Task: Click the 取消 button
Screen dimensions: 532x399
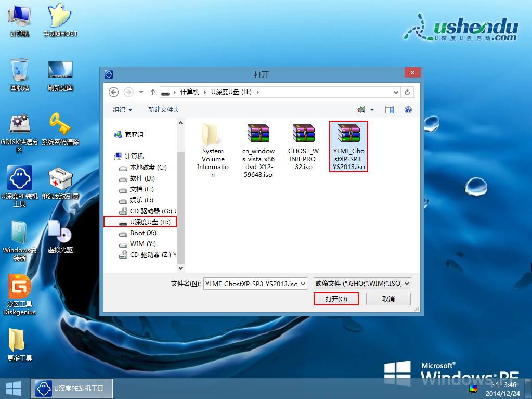Action: click(388, 299)
